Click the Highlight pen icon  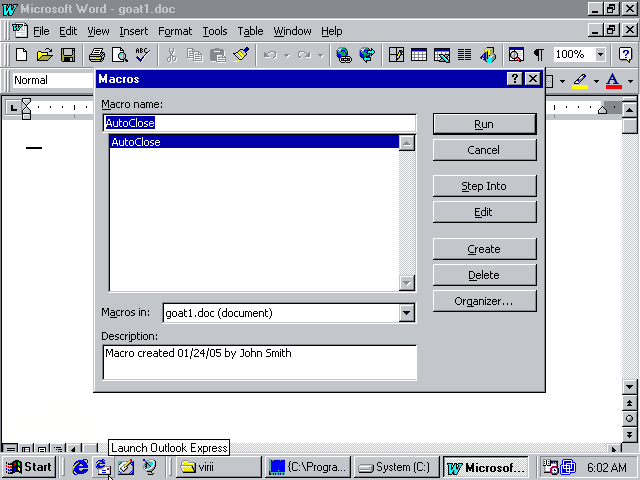pyautogui.click(x=580, y=80)
